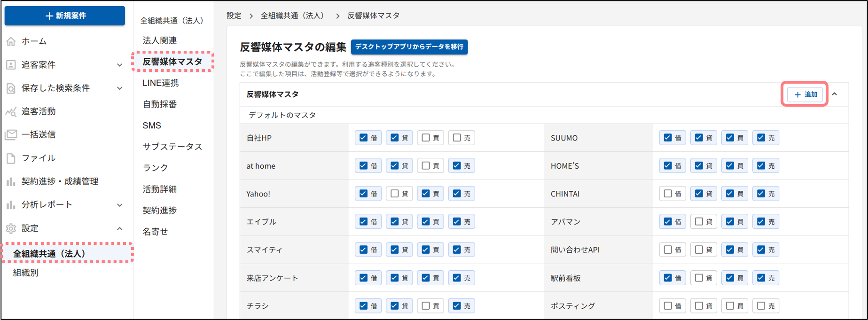Click the 一括送信 envelope icon
This screenshot has width=868, height=320.
11,135
